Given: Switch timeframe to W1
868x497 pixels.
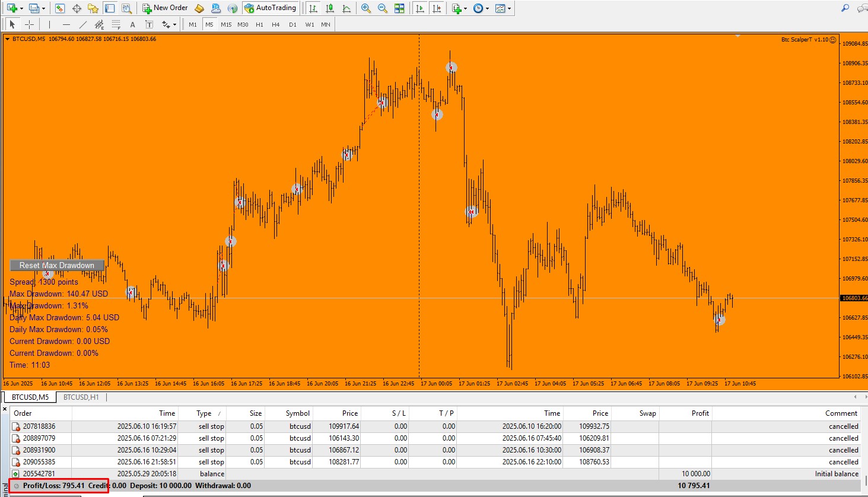Looking at the screenshot, I should point(310,24).
